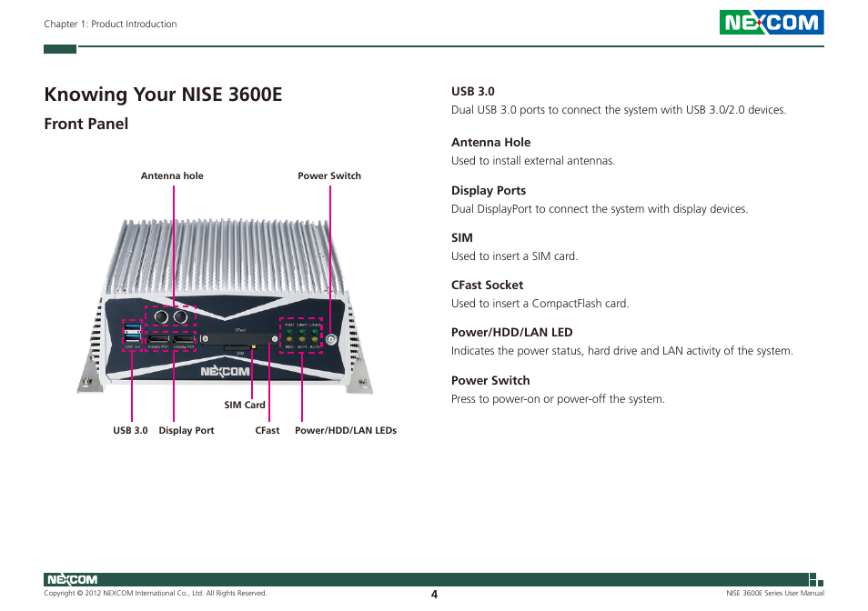868x611 pixels.
Task: Click the "SIM Card" diagram label
Action: pos(245,405)
